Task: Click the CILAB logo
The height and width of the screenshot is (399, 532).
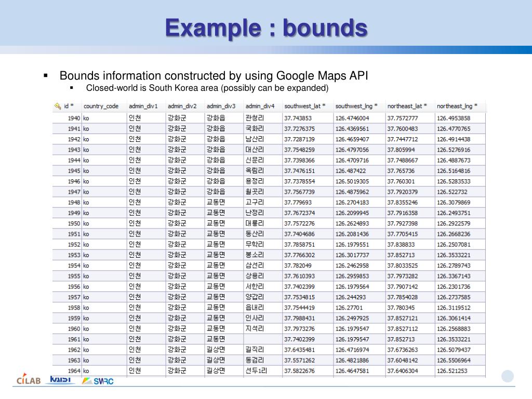Action: click(x=29, y=379)
